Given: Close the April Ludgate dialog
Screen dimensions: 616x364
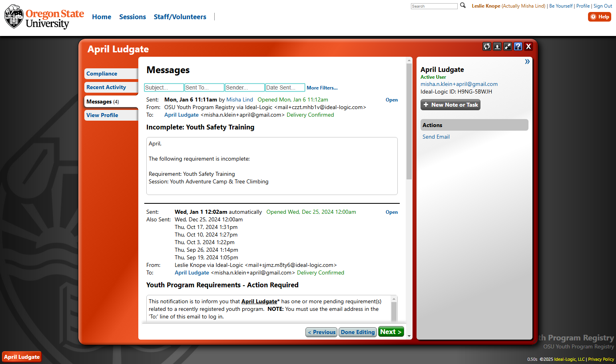Looking at the screenshot, I should point(528,46).
